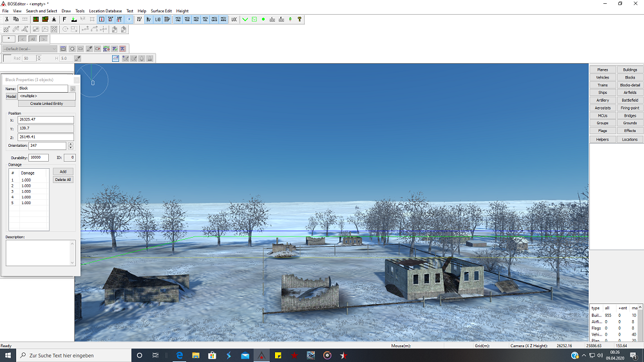Open the Location Database menu
The image size is (644, 362).
[105, 11]
